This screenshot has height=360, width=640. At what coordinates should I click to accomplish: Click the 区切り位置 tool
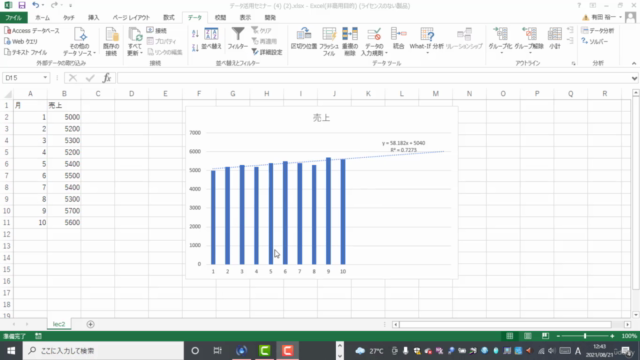point(304,39)
